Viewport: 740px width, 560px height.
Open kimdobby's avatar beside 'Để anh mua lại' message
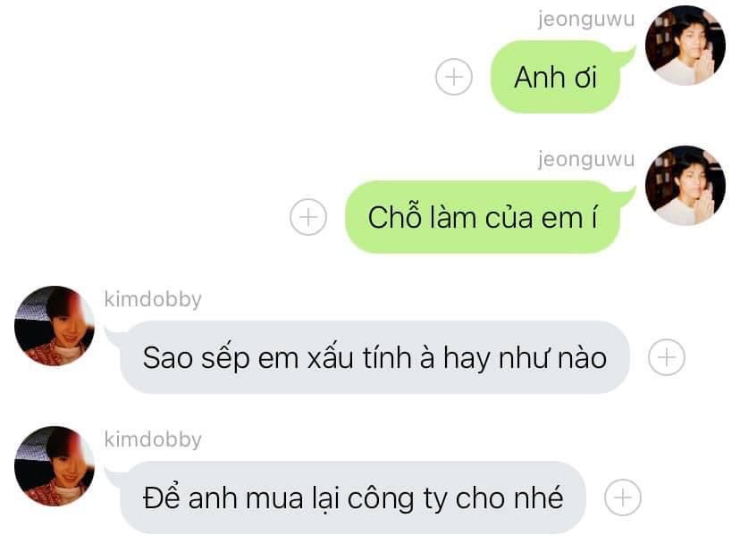[55, 465]
